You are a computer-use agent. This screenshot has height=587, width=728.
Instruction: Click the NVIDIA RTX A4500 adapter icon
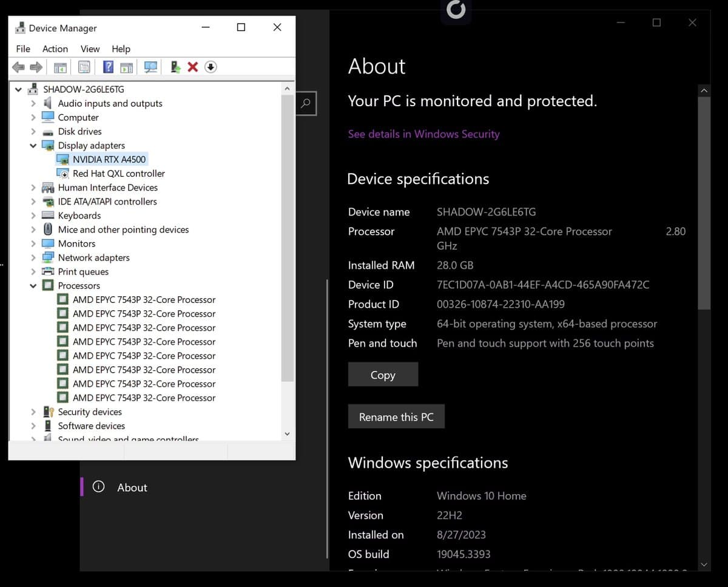[x=62, y=160]
